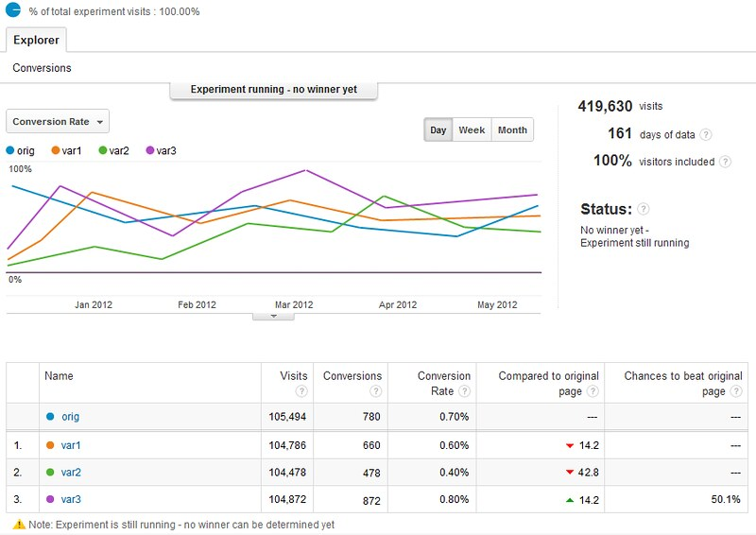Image resolution: width=756 pixels, height=535 pixels.
Task: Click help icon in Chances to beat original column
Action: click(x=735, y=391)
